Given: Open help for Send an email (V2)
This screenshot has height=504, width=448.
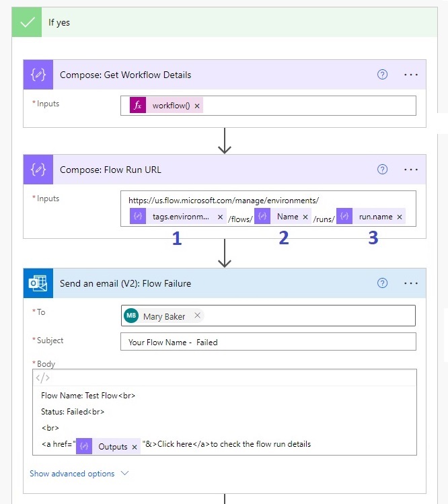Looking at the screenshot, I should click(382, 283).
